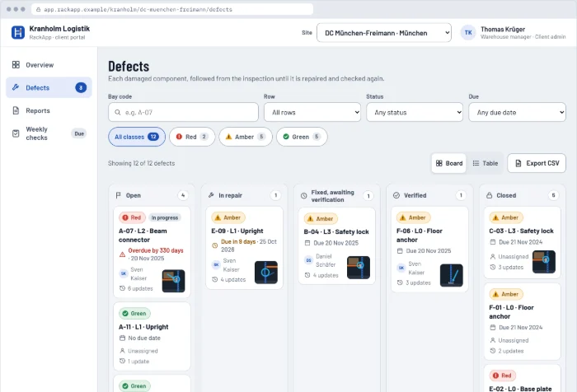Open the C-03 · L3 · Safety lock card title
The height and width of the screenshot is (392, 577).
(x=521, y=231)
